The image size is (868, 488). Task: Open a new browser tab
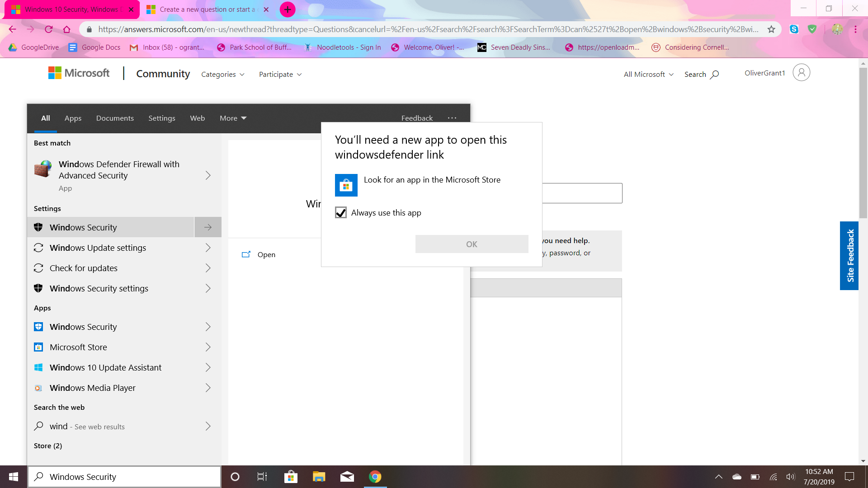(x=288, y=9)
